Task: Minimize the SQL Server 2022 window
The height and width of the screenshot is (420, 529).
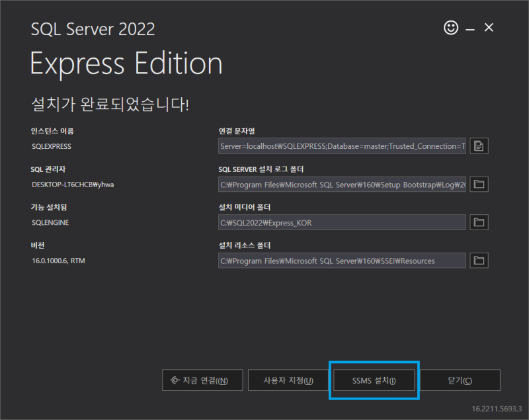Action: coord(469,28)
